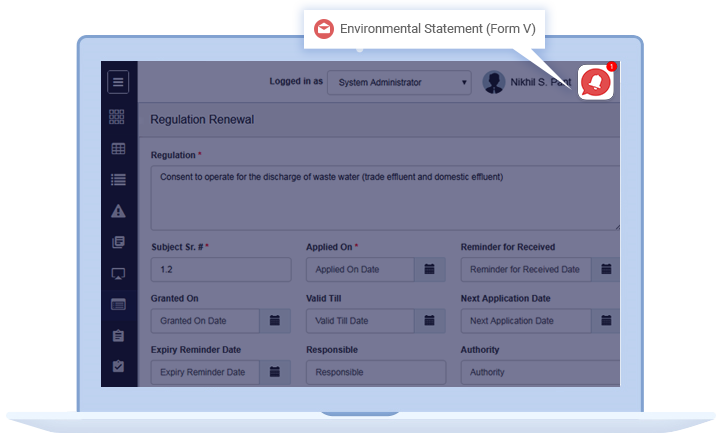719x447 pixels.
Task: Open the Environmental Statement (Form V) notification
Action: pos(425,29)
